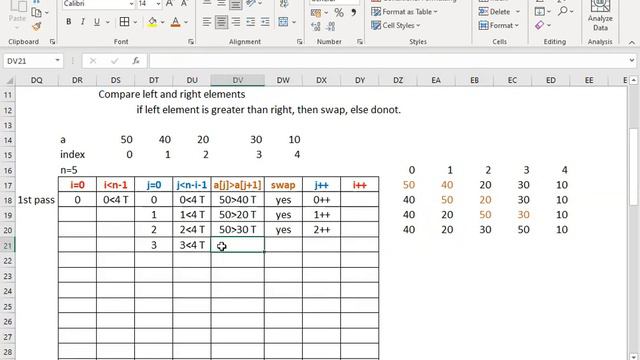This screenshot has height=360, width=640.
Task: Apply the yellow fill color swatch
Action: (x=152, y=22)
